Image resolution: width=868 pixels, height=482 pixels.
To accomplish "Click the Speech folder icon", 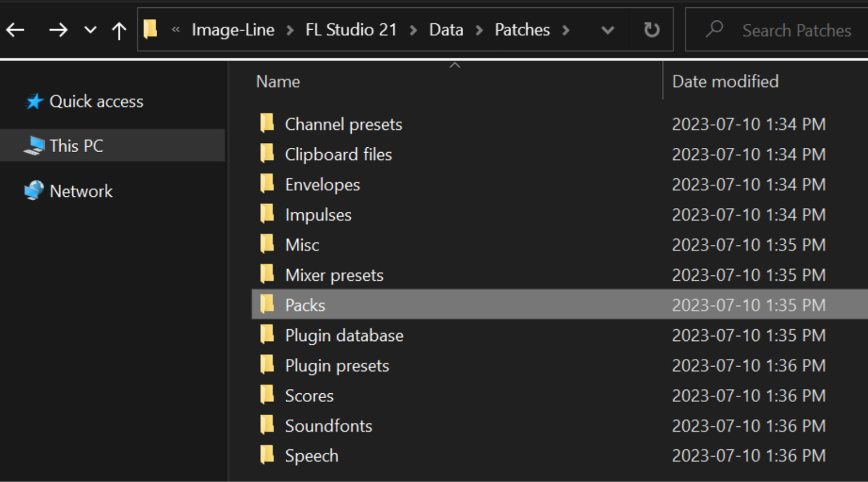I will (267, 454).
